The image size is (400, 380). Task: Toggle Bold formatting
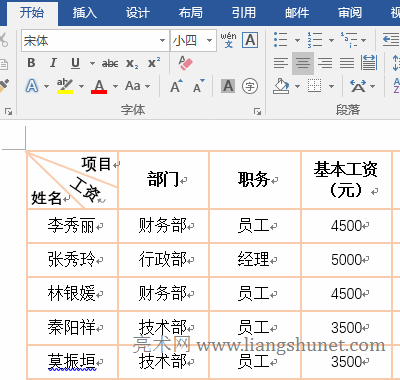click(x=31, y=63)
